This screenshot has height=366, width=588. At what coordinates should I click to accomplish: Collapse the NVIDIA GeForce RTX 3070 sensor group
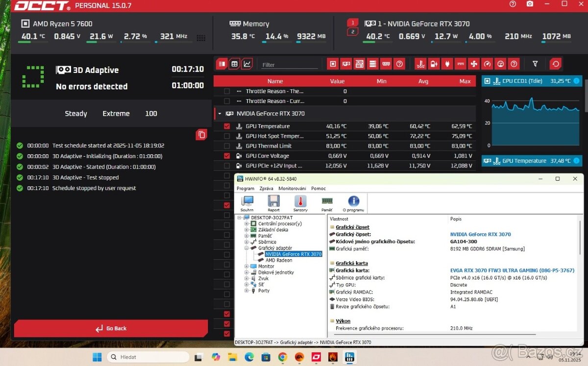(x=220, y=114)
